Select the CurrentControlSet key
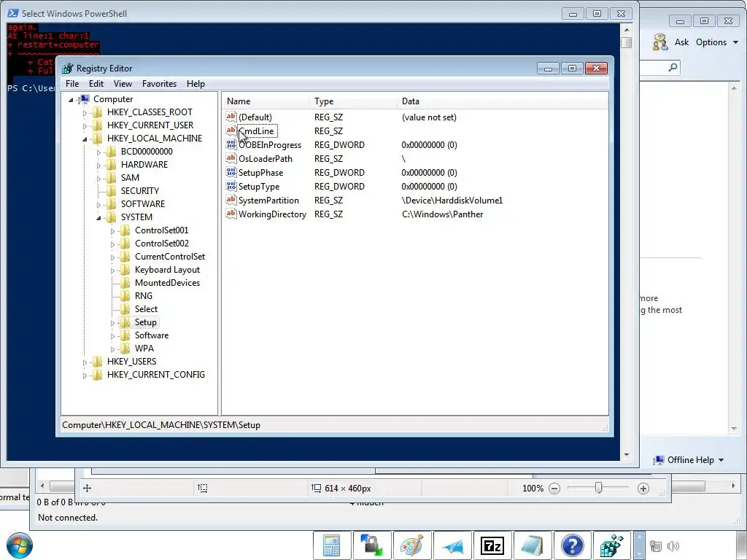Viewport: 747px width, 560px height. (x=169, y=257)
